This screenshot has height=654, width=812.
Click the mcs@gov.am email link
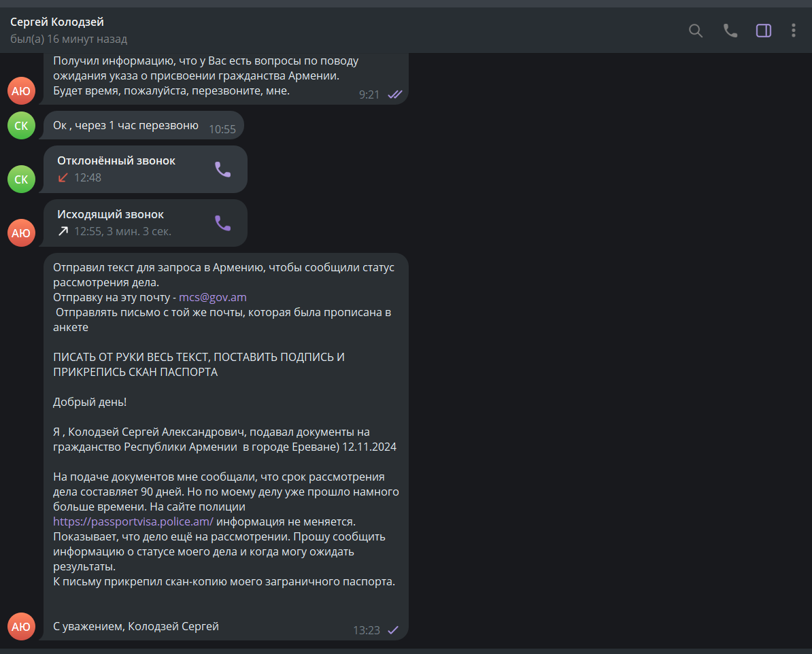[x=213, y=297]
